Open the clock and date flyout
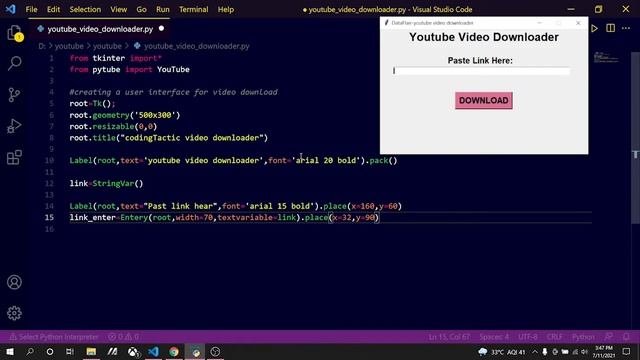 (604, 351)
